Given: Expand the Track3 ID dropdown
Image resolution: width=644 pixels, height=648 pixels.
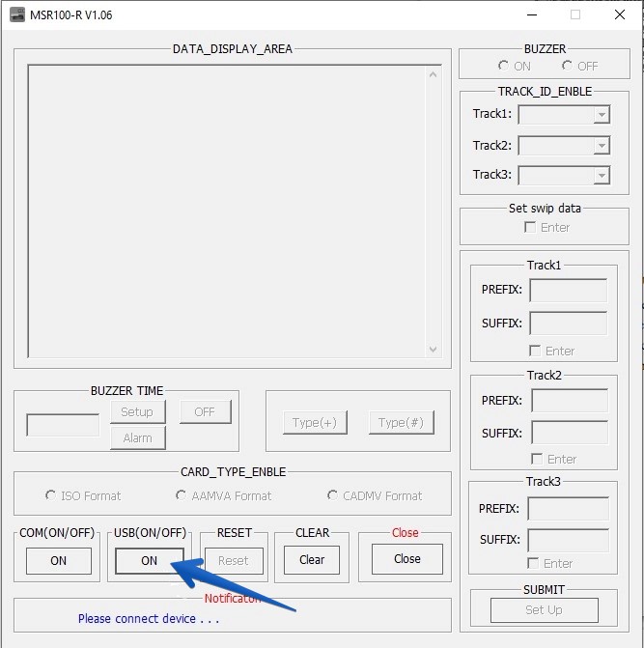Looking at the screenshot, I should pyautogui.click(x=602, y=176).
